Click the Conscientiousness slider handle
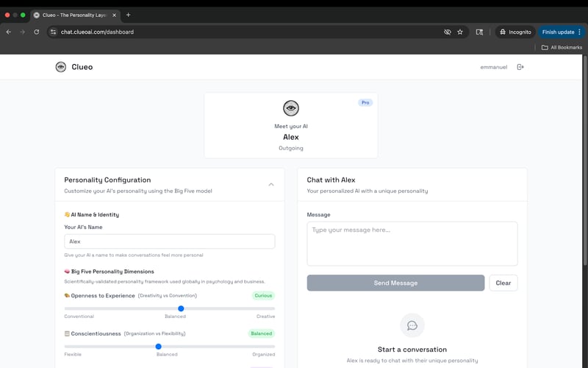Image resolution: width=588 pixels, height=368 pixels. point(158,346)
